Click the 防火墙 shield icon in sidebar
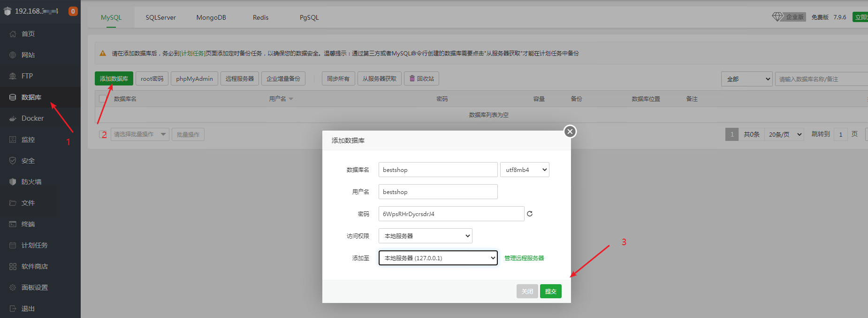This screenshot has height=318, width=868. point(13,182)
